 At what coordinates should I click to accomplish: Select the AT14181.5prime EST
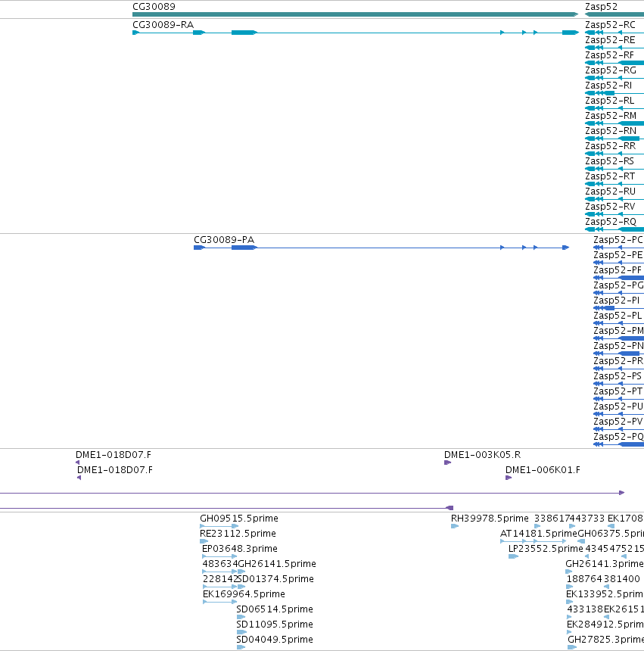tap(539, 534)
